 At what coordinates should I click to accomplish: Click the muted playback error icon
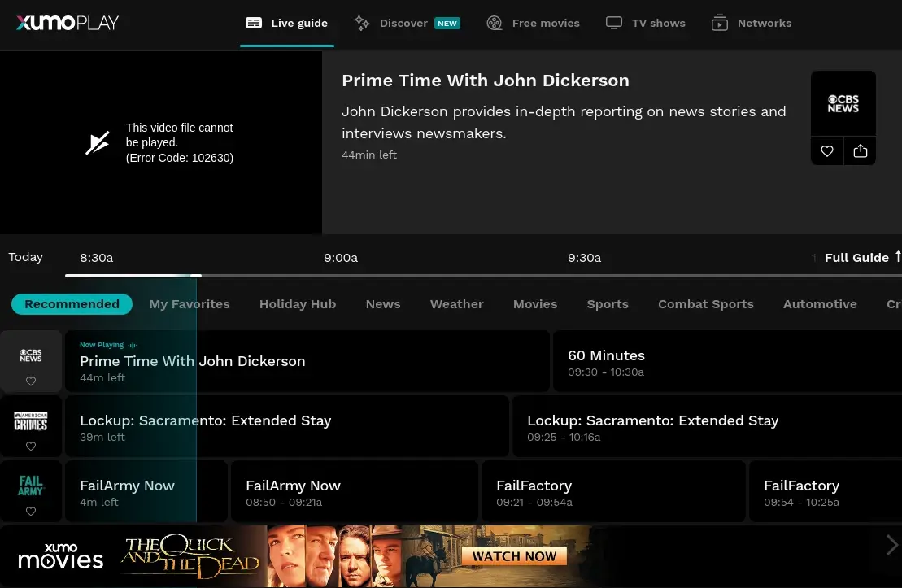pos(98,143)
